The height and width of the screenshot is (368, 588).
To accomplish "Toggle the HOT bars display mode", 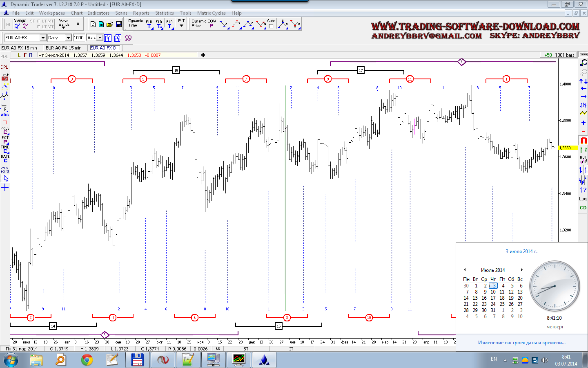I will tap(583, 157).
